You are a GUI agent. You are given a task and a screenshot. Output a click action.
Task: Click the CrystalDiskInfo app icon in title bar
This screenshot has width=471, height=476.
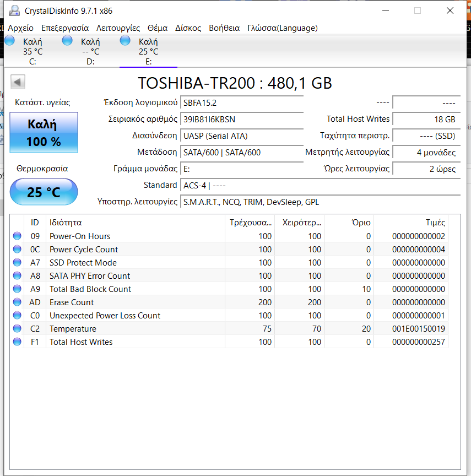tap(14, 10)
